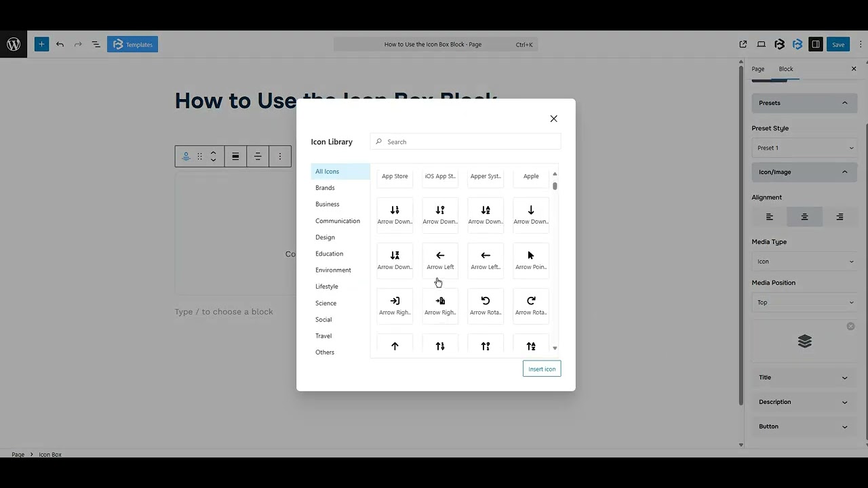
Task: Open the block inserter with the plus icon
Action: click(41, 44)
